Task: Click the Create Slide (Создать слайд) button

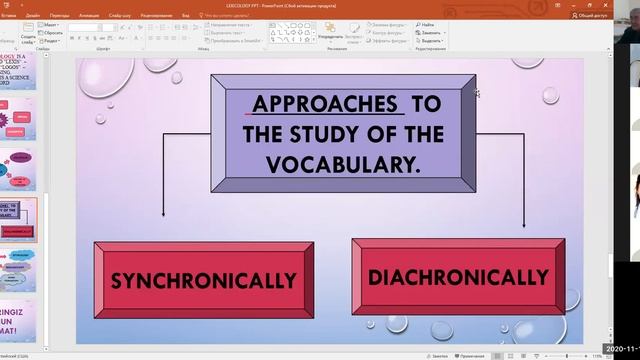Action: (x=28, y=34)
